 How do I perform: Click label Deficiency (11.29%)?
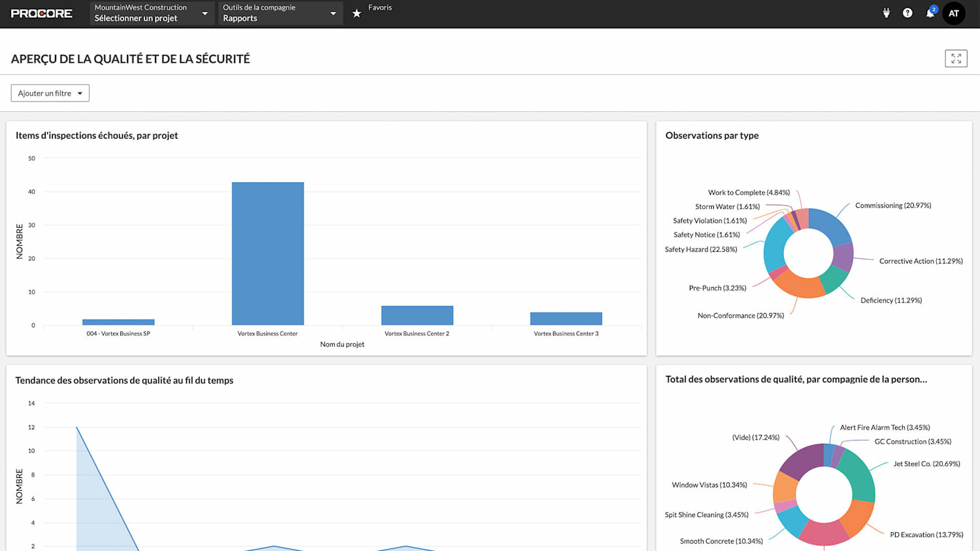click(x=891, y=300)
